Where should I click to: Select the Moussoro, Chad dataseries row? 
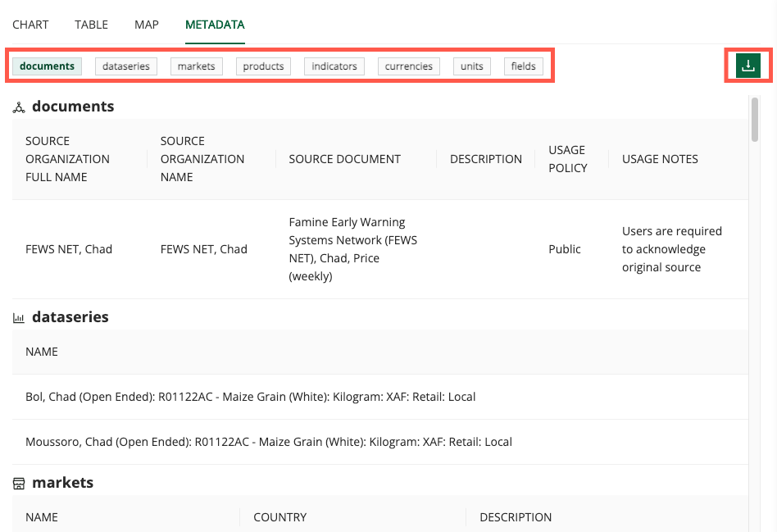267,441
